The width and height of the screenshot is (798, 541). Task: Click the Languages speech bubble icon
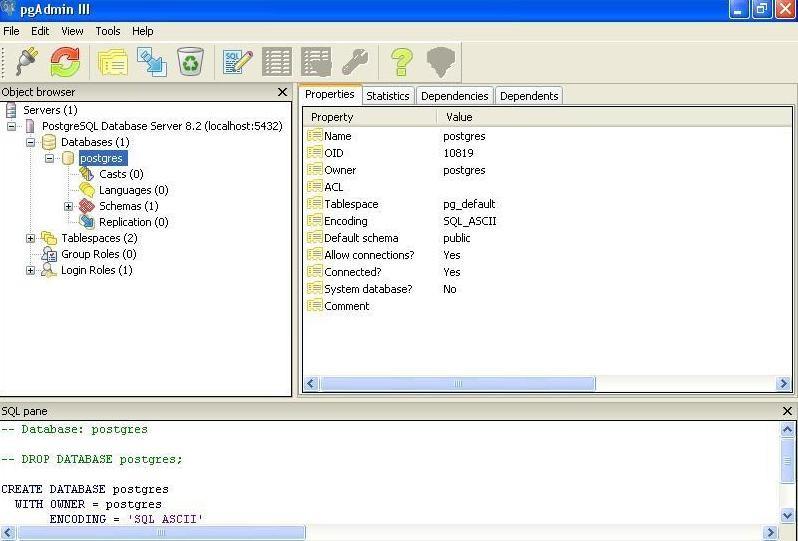87,190
